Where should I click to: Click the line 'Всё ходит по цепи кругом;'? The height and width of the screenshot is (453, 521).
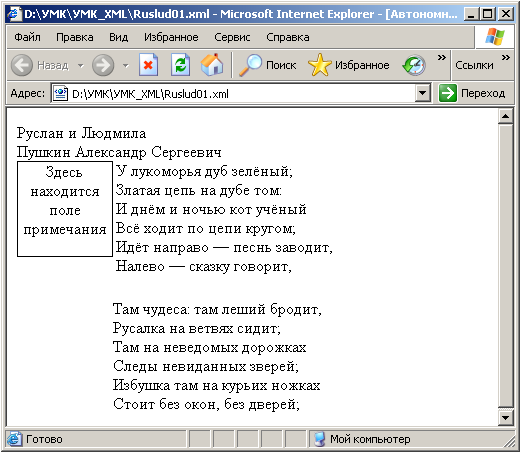click(x=206, y=228)
